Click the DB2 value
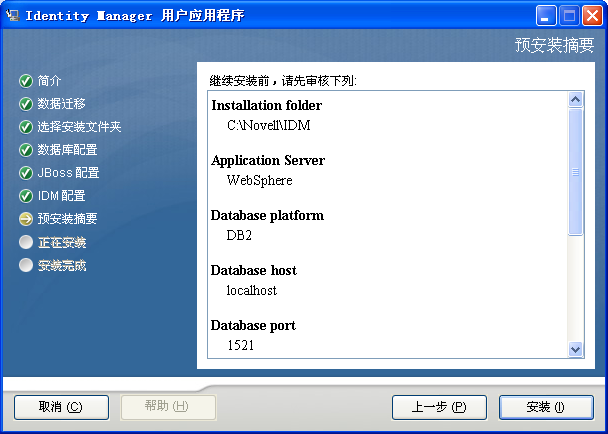 tap(239, 235)
